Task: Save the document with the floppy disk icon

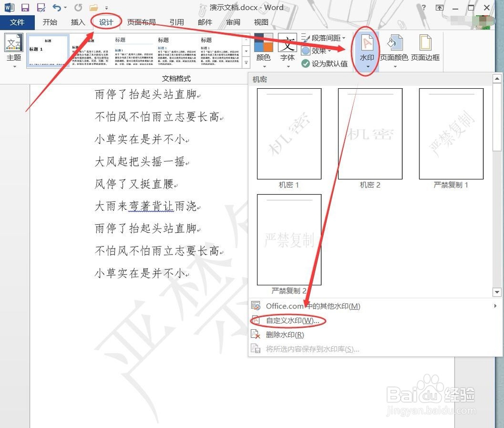Action: pos(25,8)
